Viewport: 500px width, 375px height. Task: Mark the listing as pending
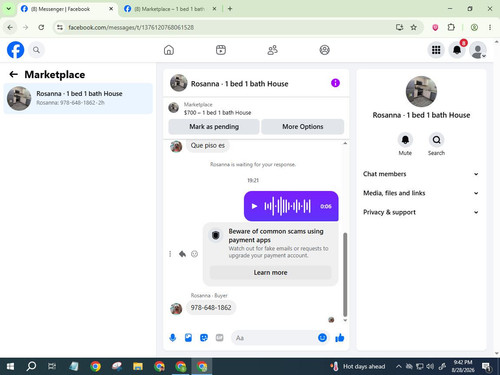[214, 127]
